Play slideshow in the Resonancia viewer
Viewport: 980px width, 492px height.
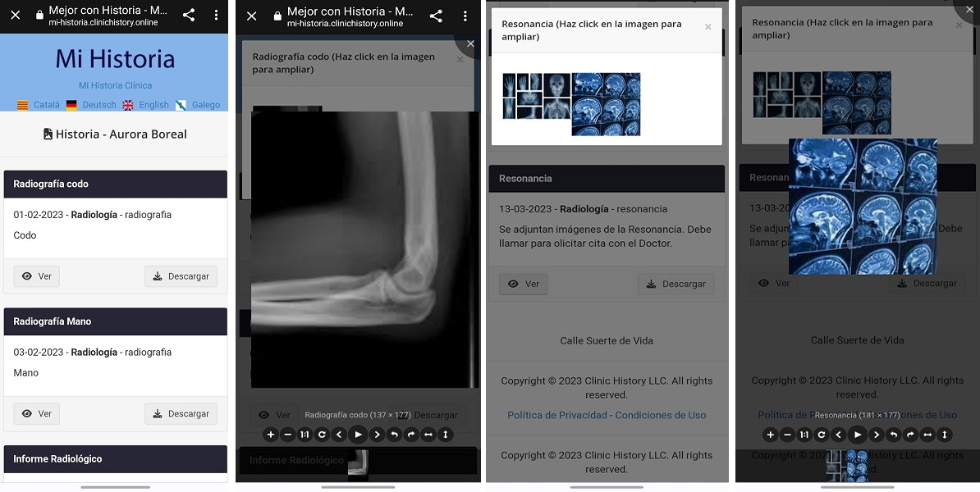click(858, 435)
